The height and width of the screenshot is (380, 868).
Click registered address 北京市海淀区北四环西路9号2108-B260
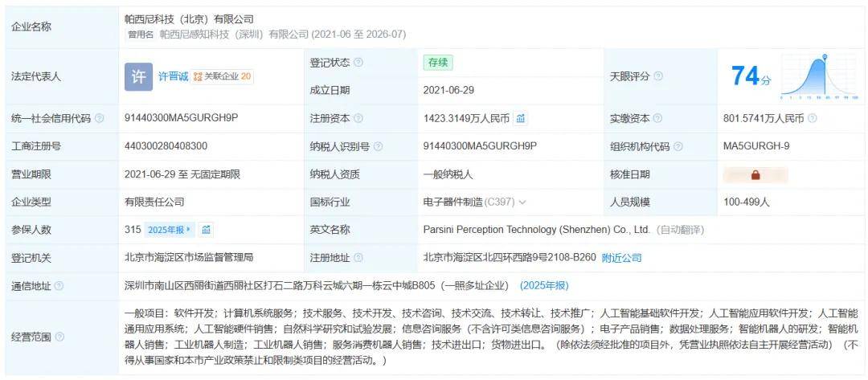click(510, 258)
